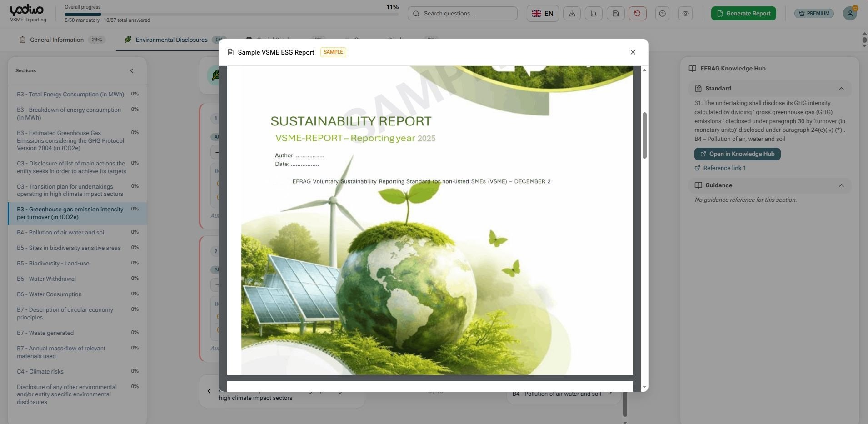Click the document icon beside the dialog title
The image size is (868, 424).
[230, 52]
